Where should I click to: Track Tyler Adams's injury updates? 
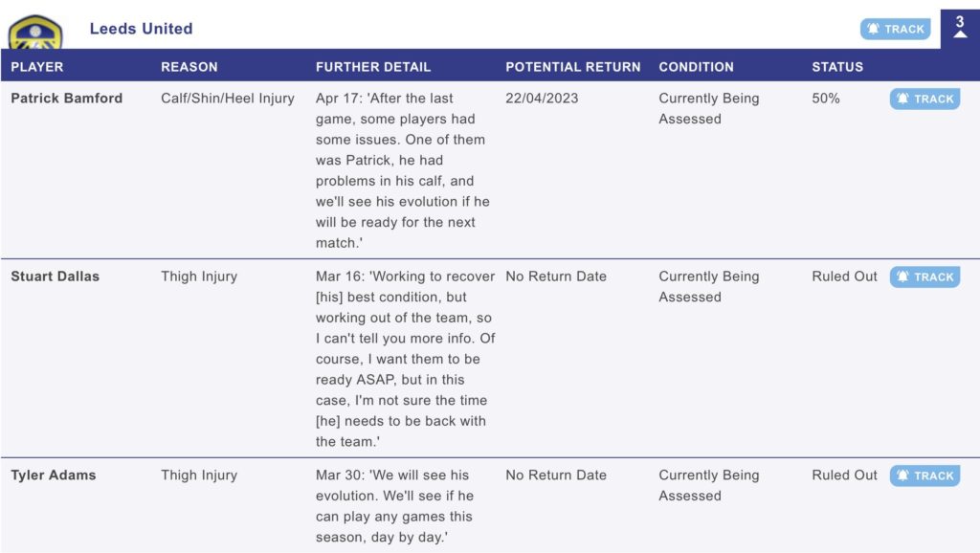[x=924, y=476]
